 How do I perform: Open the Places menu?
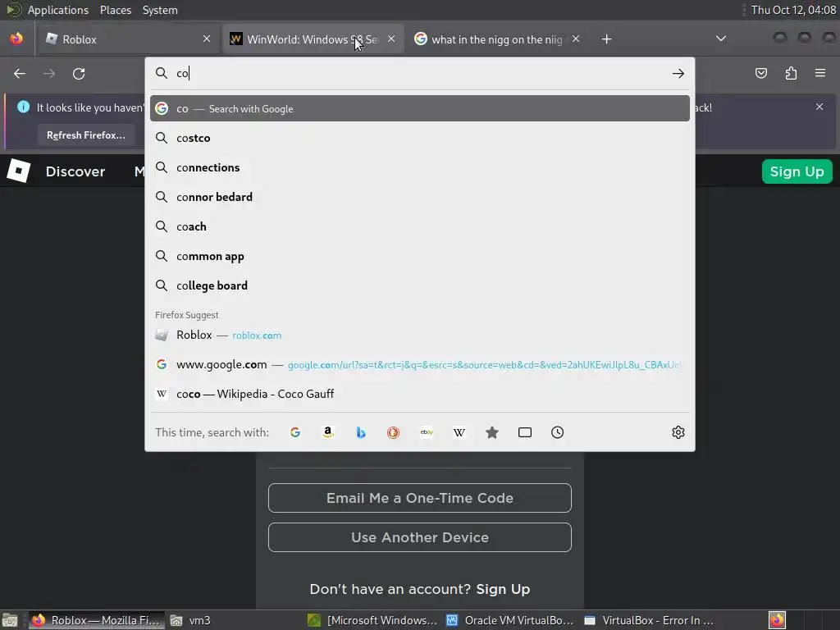point(115,10)
